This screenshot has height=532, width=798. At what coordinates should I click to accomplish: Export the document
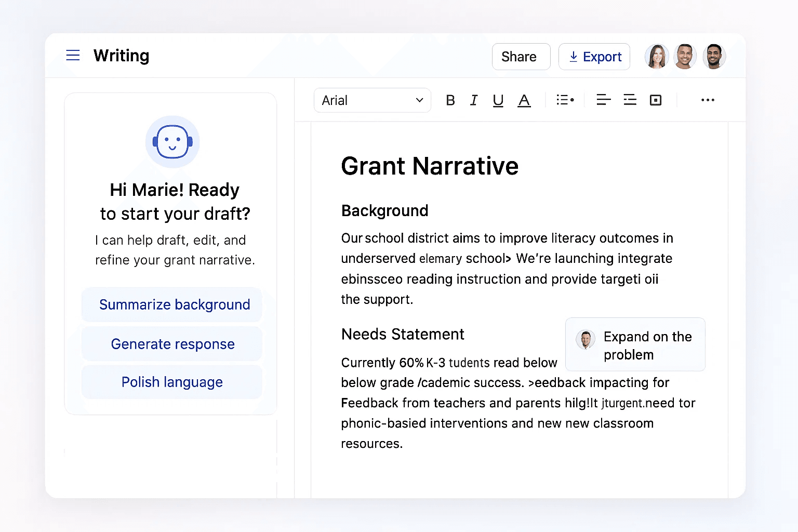[594, 57]
